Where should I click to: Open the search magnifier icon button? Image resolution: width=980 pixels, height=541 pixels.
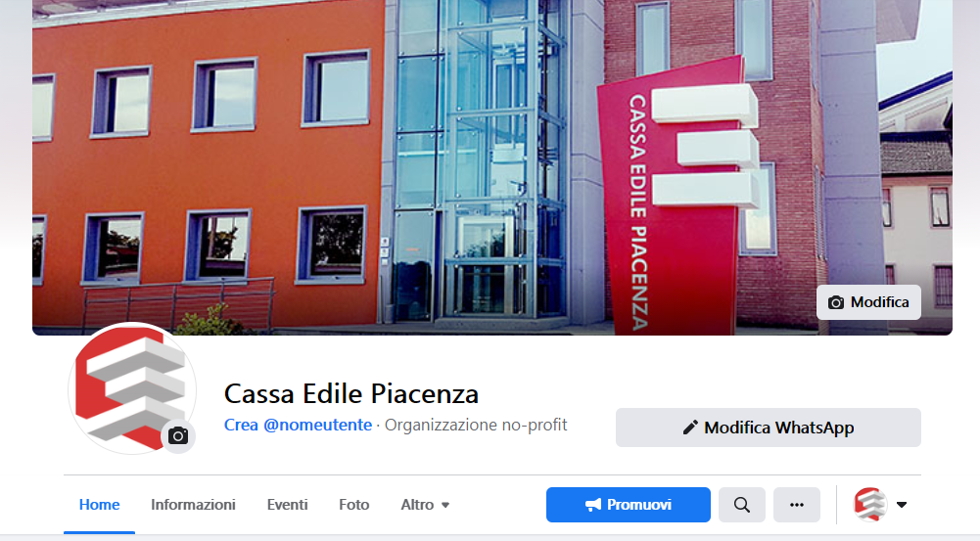click(x=742, y=505)
